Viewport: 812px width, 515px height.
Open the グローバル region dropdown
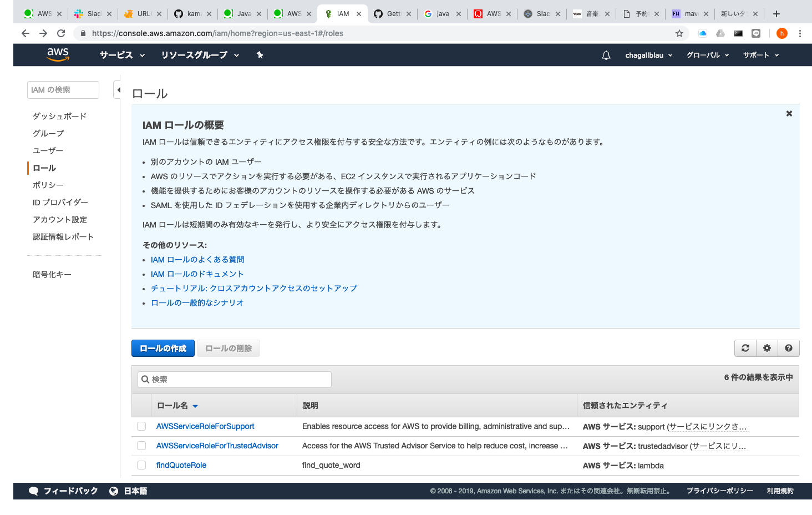pyautogui.click(x=708, y=55)
